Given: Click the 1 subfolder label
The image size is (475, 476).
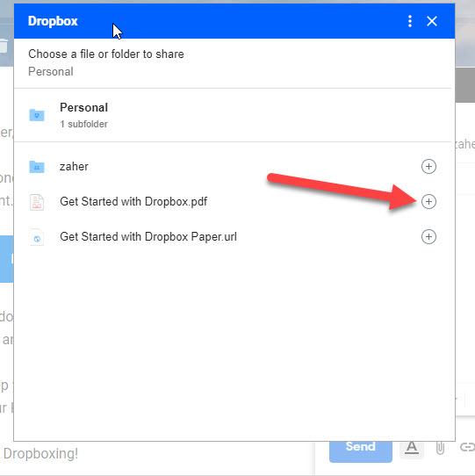Looking at the screenshot, I should coord(83,124).
